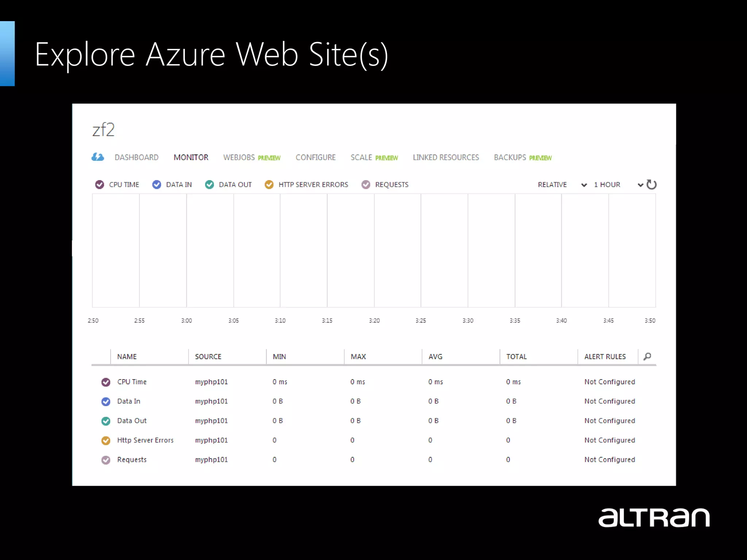The width and height of the screenshot is (747, 560).
Task: Sort table by MIN column header
Action: [x=279, y=357]
